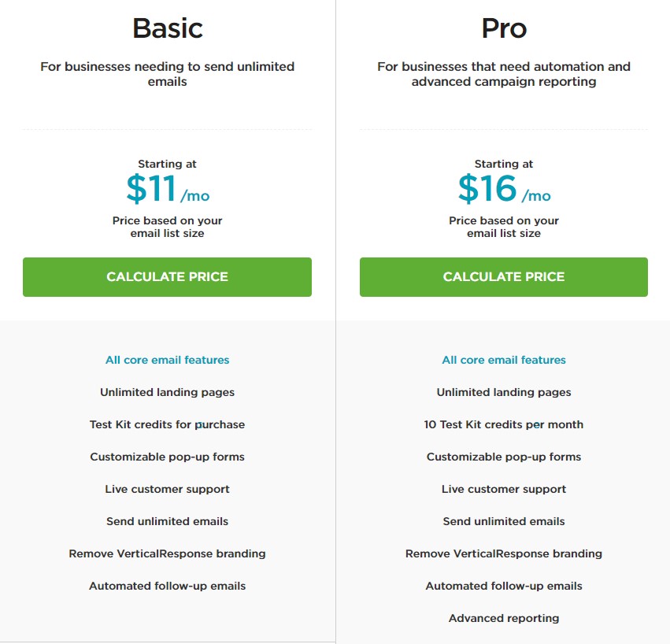The height and width of the screenshot is (644, 670).
Task: Select the $16/mo price text
Action: [504, 189]
